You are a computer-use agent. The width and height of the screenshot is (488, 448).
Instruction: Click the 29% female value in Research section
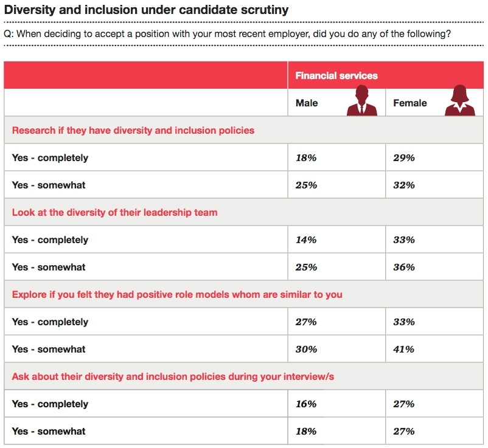404,158
